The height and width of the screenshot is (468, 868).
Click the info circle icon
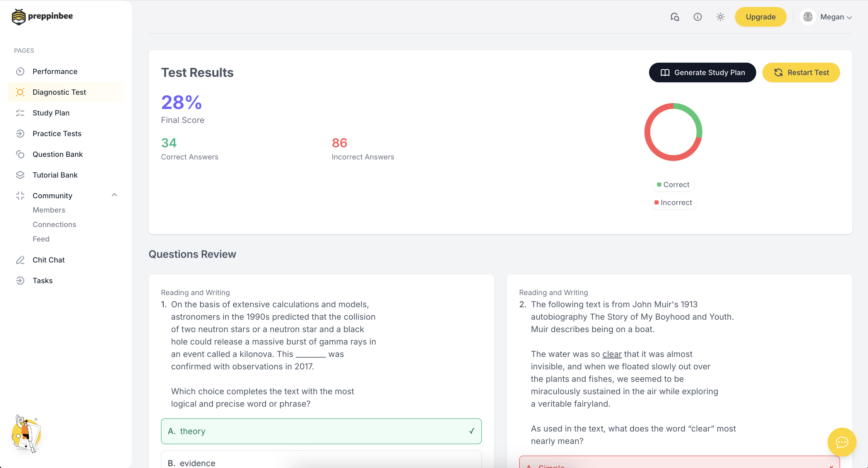point(697,17)
